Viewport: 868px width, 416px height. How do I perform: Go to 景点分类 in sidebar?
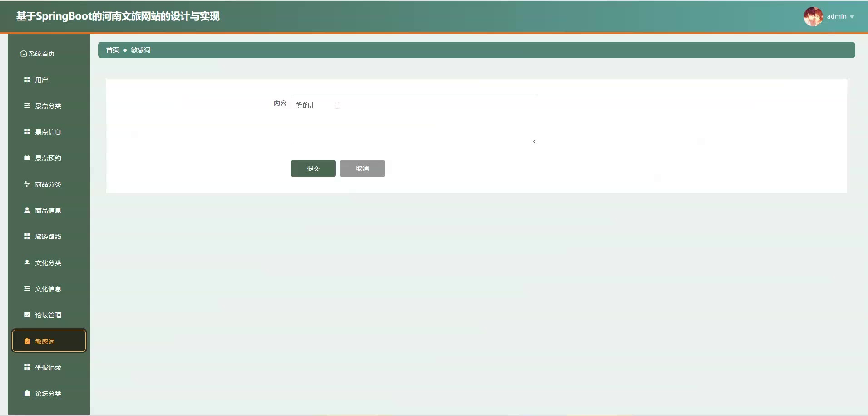pos(49,106)
